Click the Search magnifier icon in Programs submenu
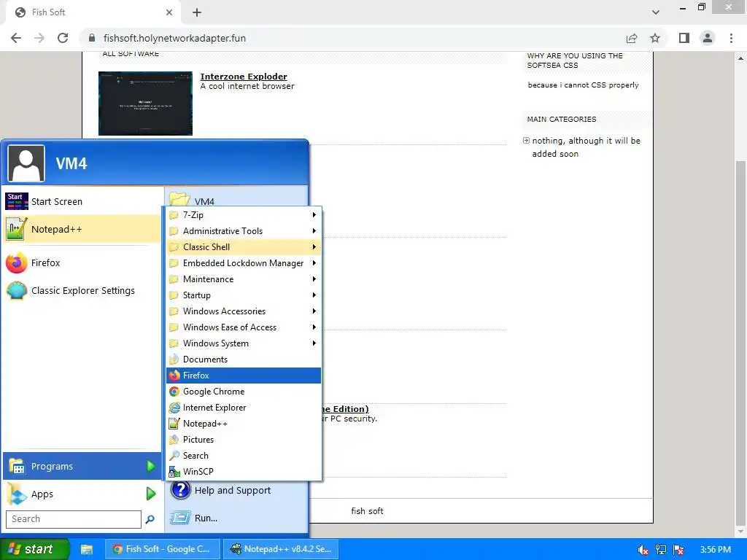The image size is (747, 560). point(174,456)
